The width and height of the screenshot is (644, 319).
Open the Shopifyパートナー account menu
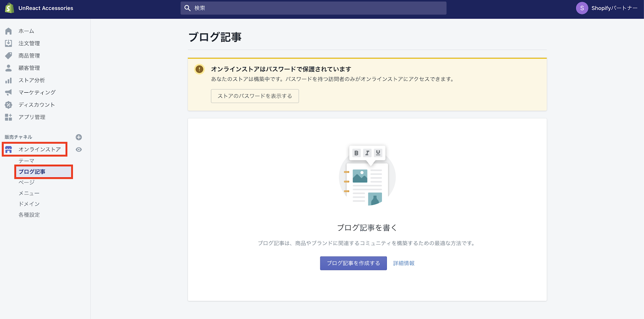tap(607, 8)
